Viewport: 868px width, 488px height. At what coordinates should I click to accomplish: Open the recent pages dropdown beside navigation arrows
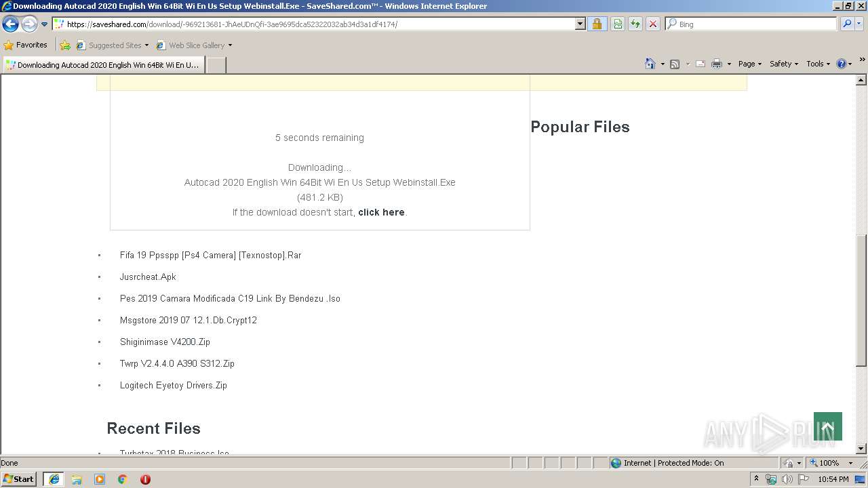point(45,24)
